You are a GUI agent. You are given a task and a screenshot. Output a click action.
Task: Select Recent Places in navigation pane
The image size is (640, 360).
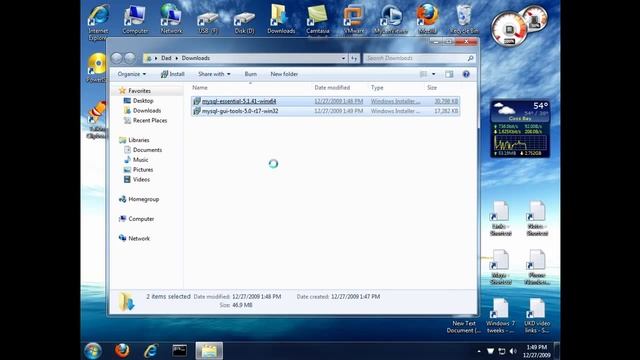pos(150,120)
